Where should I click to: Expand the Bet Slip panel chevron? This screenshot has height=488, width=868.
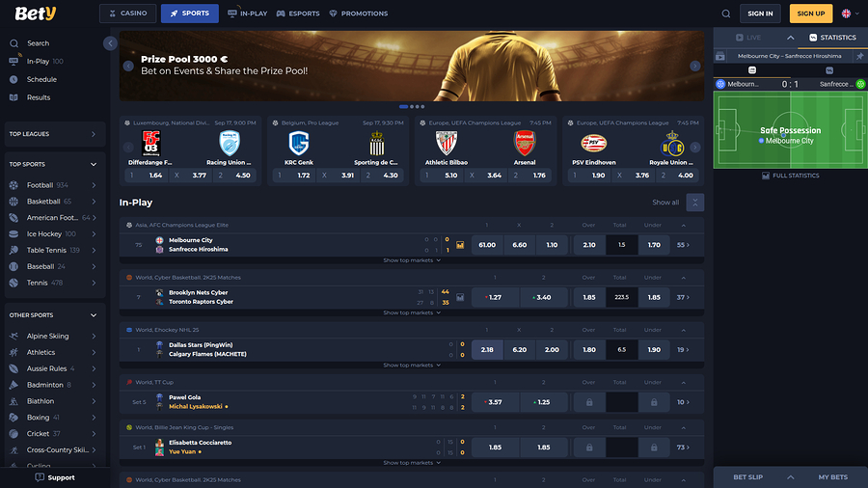click(791, 477)
